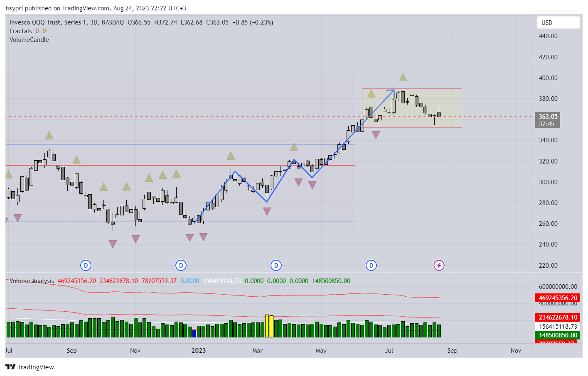Click the 340.00 price axis label
This screenshot has height=376, width=588.
click(548, 140)
